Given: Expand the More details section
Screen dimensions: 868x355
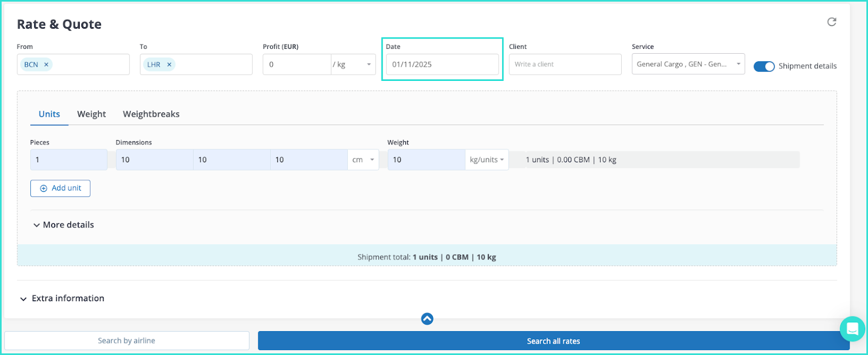Looking at the screenshot, I should pos(63,225).
